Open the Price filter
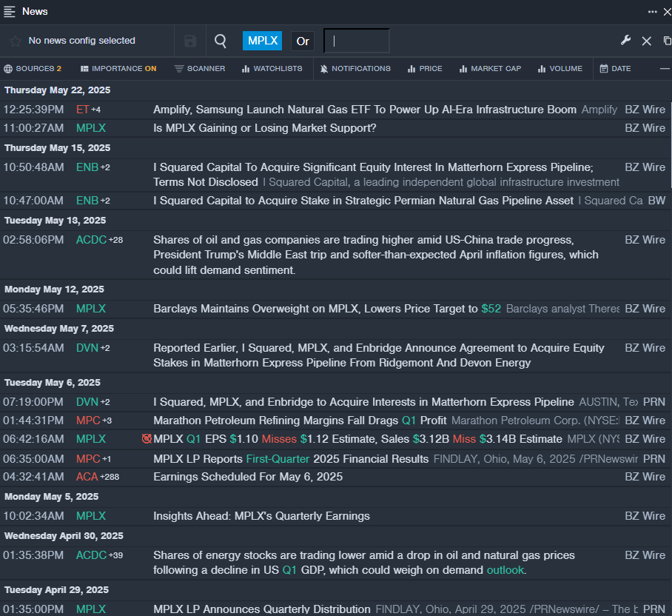Image resolution: width=672 pixels, height=616 pixels. point(425,69)
